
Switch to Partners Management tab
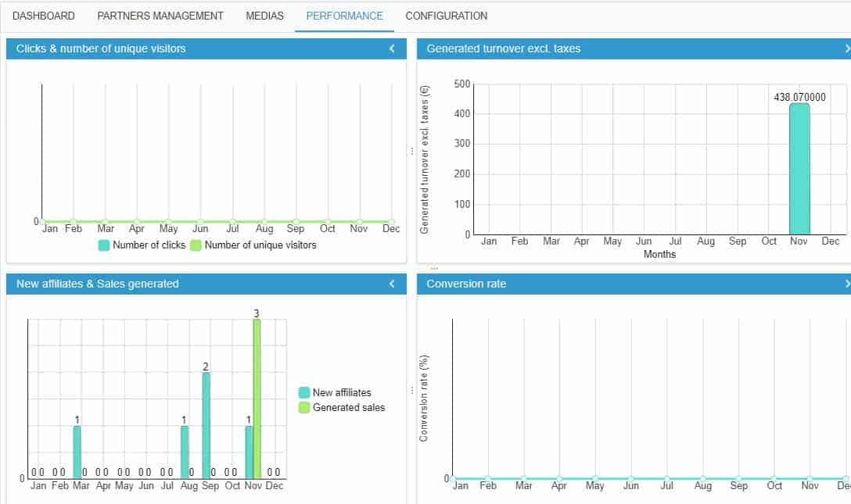pos(160,16)
